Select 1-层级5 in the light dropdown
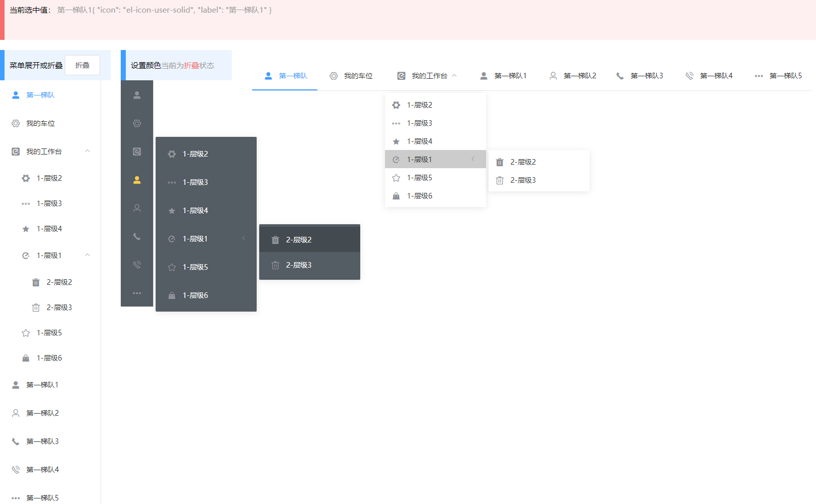816x504 pixels. 436,178
